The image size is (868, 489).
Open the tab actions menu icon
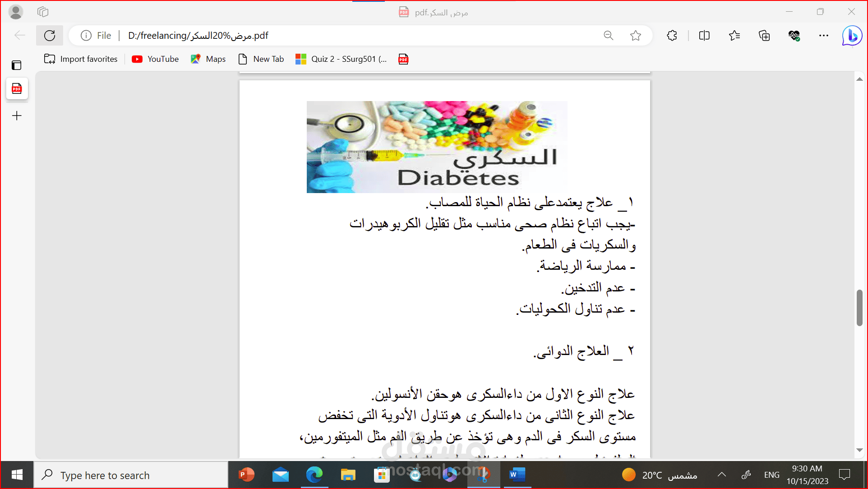pyautogui.click(x=17, y=65)
